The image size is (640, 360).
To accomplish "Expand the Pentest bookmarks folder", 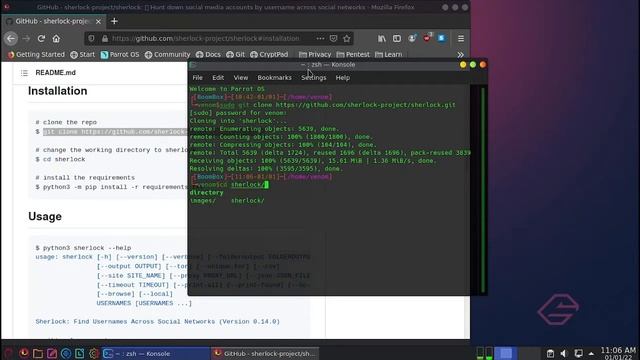I will point(353,54).
